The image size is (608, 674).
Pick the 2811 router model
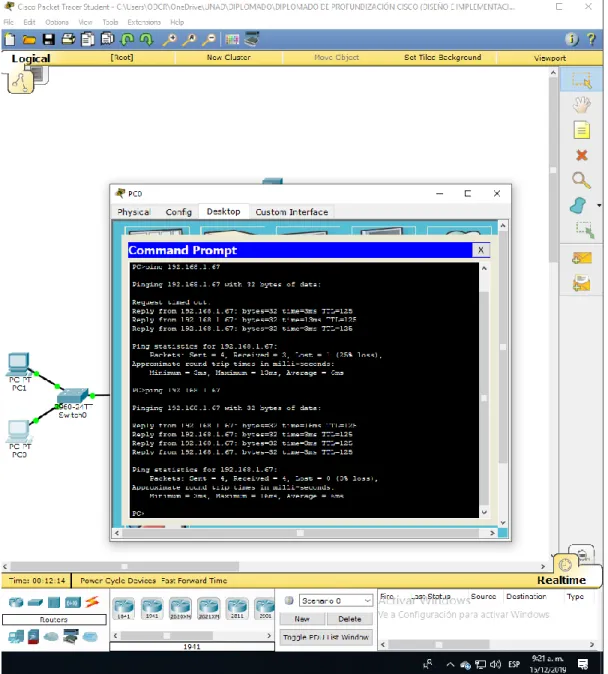(237, 609)
